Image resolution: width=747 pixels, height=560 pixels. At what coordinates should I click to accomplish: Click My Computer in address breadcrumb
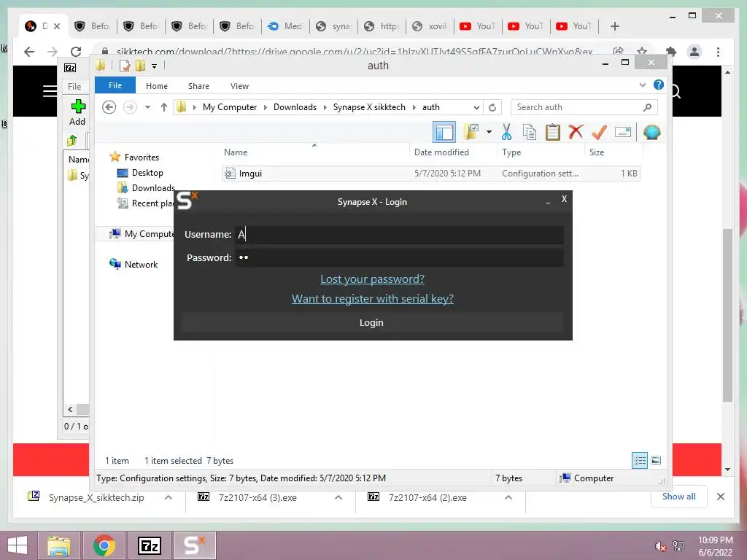pos(230,107)
